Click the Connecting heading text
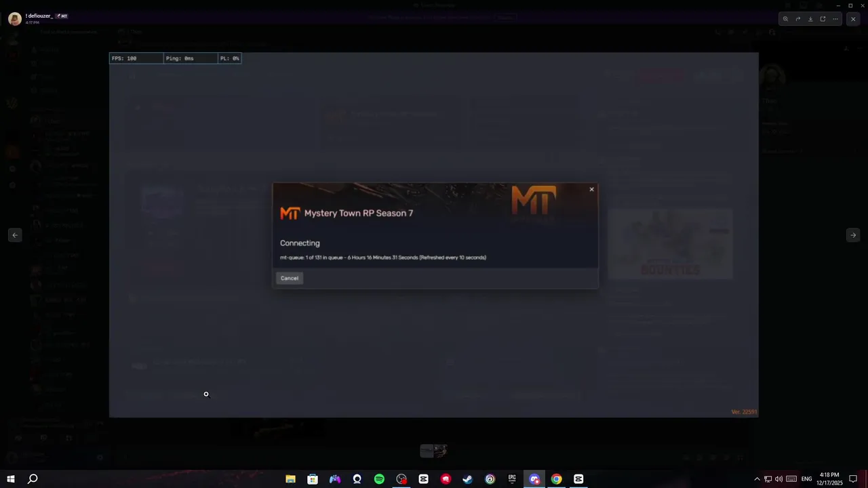Screen dimensions: 868x488 click(x=300, y=243)
